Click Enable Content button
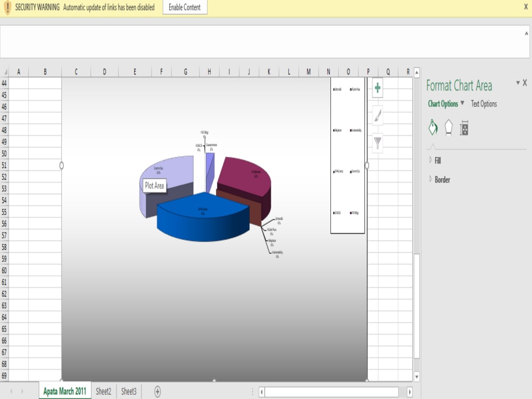Screen dimensions: 532x399 tap(185, 7)
